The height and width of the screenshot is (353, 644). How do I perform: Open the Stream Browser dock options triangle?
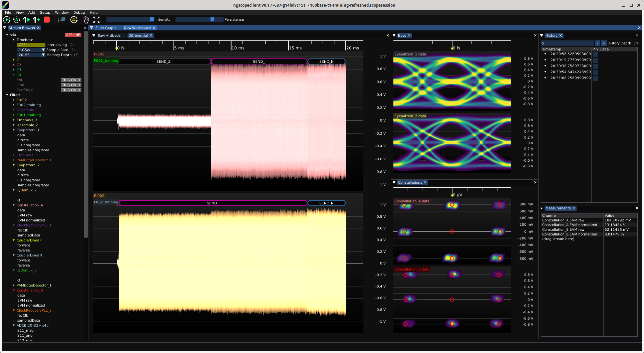click(x=5, y=28)
